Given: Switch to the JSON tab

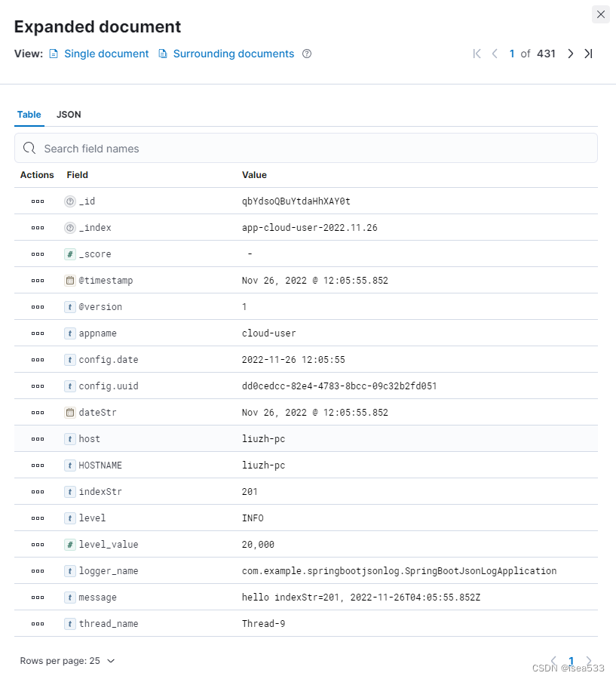Looking at the screenshot, I should tap(69, 115).
